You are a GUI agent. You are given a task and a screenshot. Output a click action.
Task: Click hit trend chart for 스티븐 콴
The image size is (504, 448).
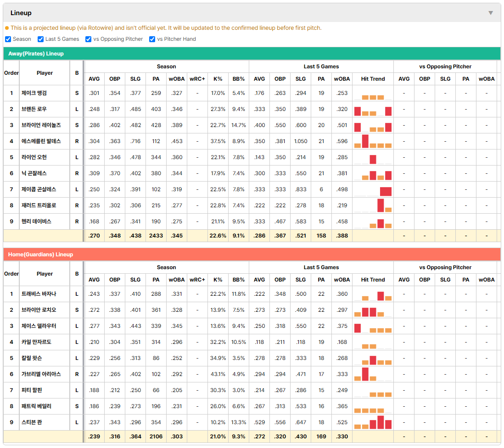coord(373,422)
